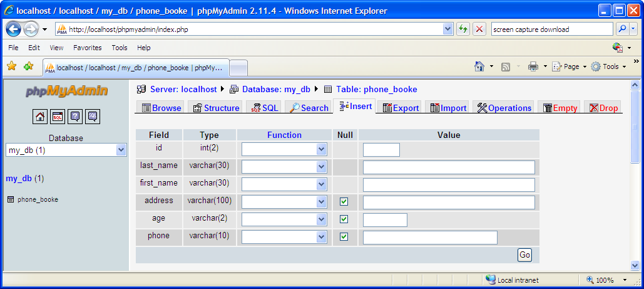
Task: Open the Favorites menu
Action: point(88,48)
